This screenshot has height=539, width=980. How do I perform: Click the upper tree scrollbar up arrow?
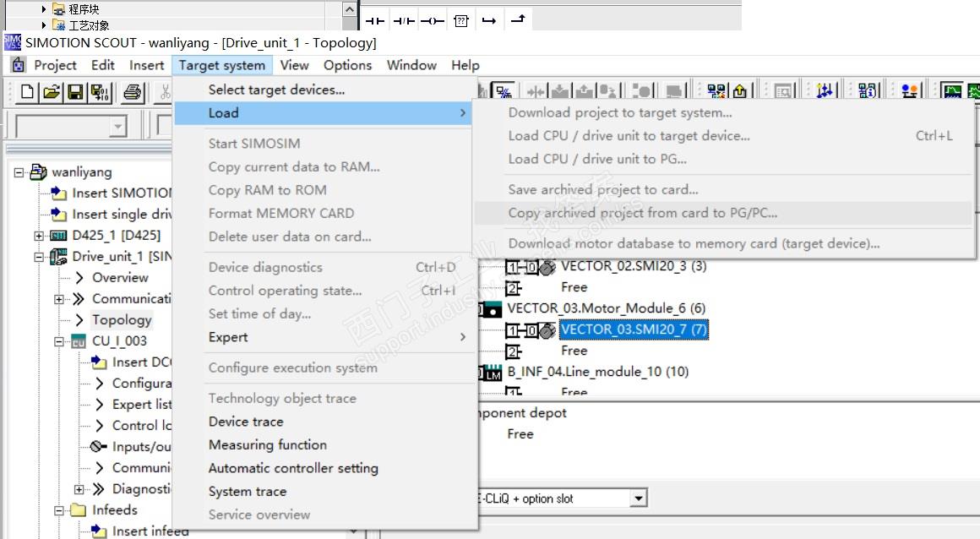350,9
